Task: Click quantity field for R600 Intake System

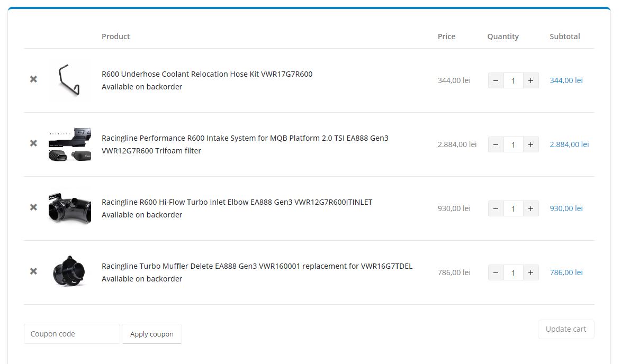Action: click(514, 145)
